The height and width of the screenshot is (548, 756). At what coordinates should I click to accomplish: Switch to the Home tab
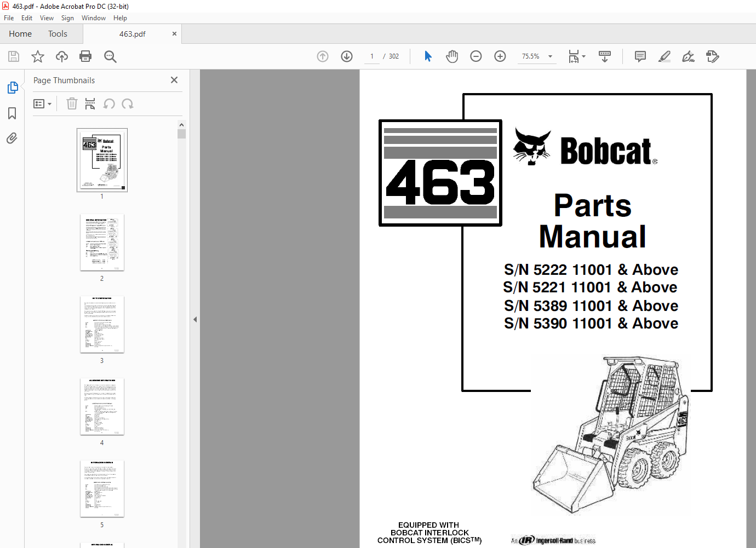coord(20,34)
